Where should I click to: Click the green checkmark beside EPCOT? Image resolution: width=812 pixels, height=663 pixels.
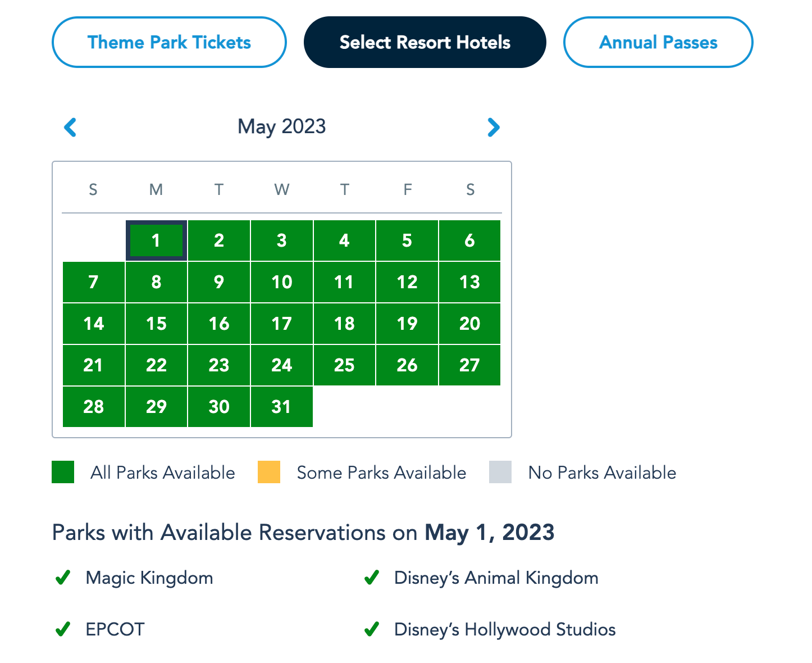63,629
